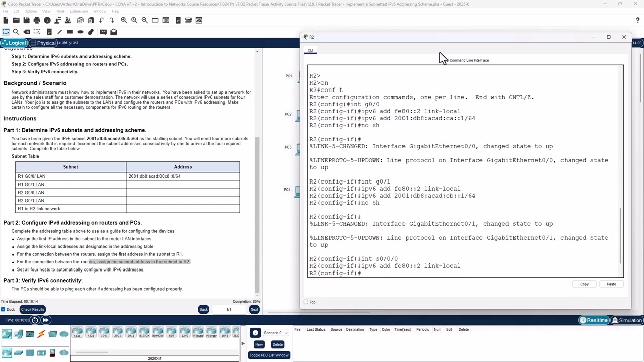Viewport: 644px width, 362px height.
Task: Switch to Realtime mode
Action: (x=594, y=320)
